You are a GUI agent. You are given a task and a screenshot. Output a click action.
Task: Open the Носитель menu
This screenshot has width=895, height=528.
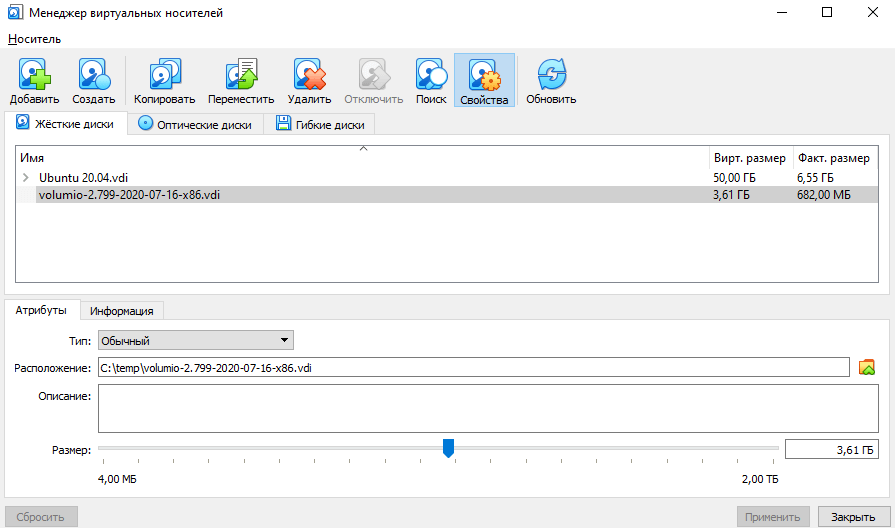tap(34, 39)
